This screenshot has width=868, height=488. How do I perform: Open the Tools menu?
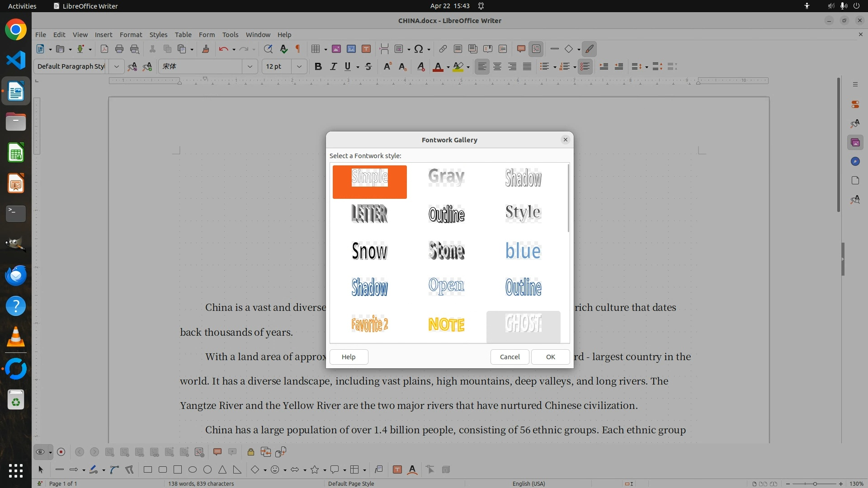230,34
